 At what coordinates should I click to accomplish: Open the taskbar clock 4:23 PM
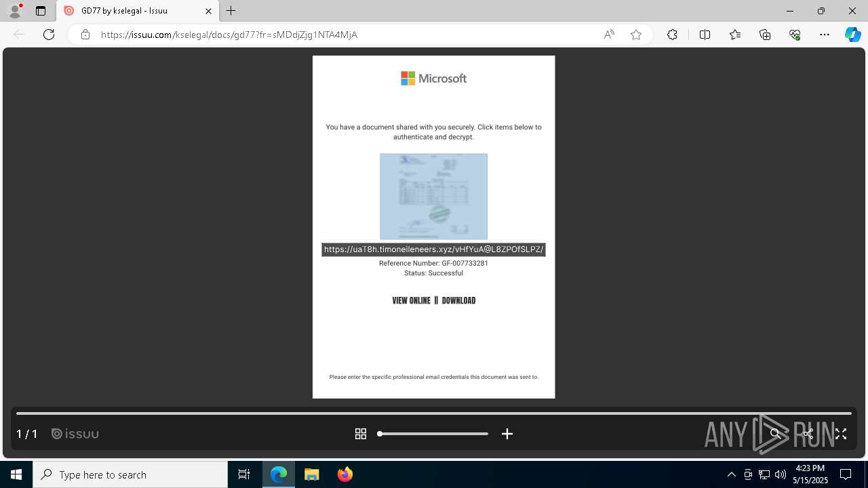click(810, 474)
